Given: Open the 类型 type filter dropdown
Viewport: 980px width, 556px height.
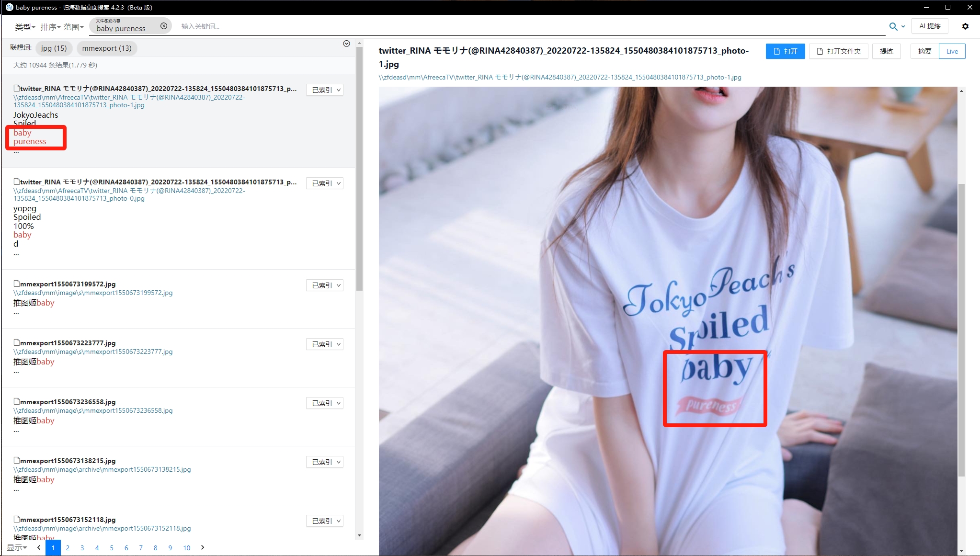Looking at the screenshot, I should pos(25,27).
